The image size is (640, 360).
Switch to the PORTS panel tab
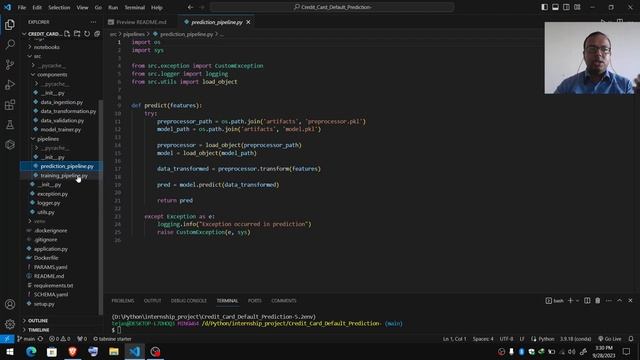point(255,301)
